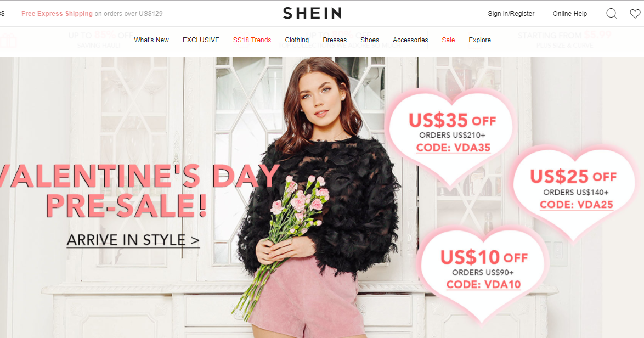Open Online Help link
This screenshot has height=338, width=644.
pyautogui.click(x=569, y=14)
